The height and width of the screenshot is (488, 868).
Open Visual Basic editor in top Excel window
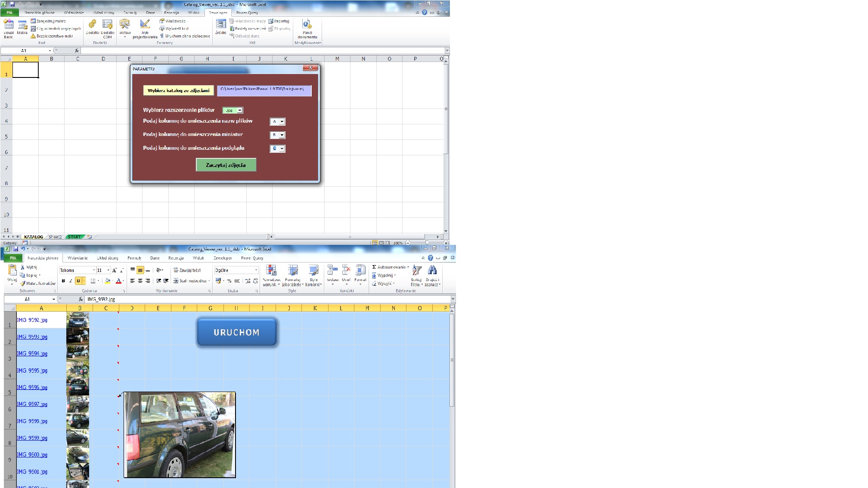click(x=8, y=28)
